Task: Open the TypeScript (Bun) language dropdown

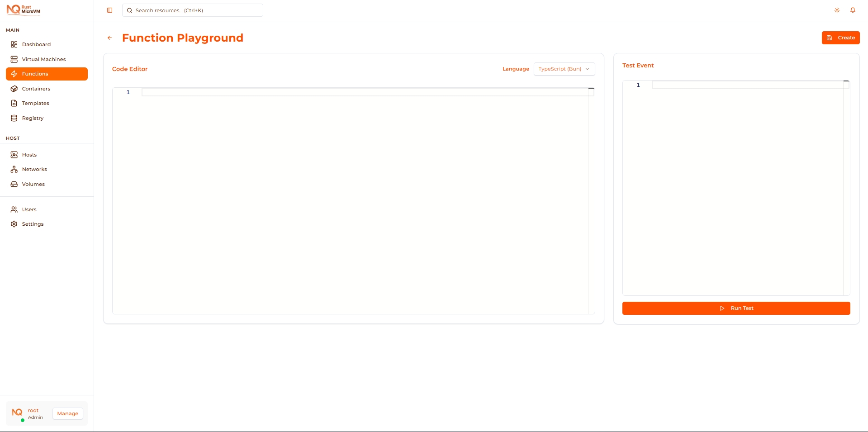Action: coord(564,69)
